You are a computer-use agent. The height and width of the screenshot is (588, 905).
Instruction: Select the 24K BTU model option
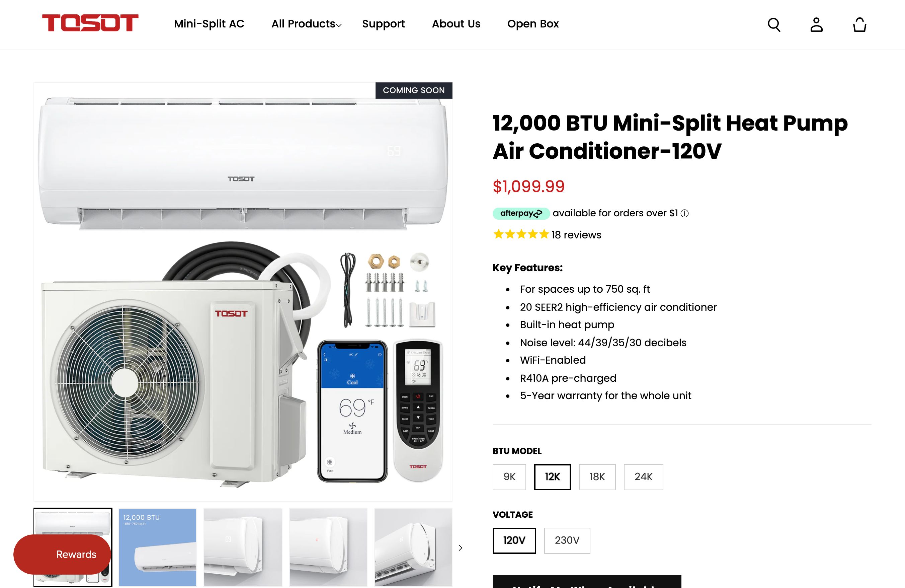643,477
